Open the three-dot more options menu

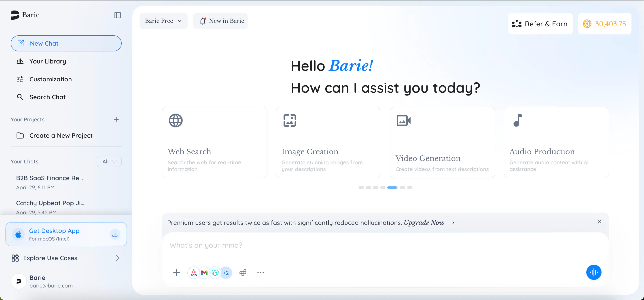click(x=261, y=273)
